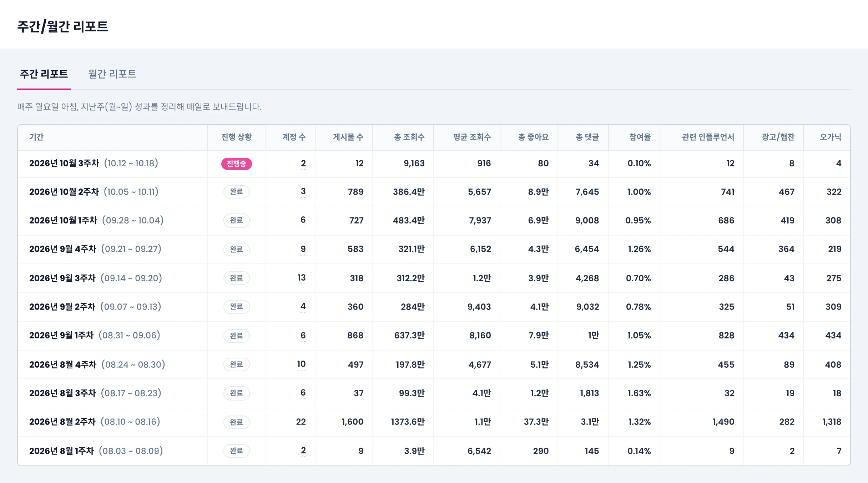The height and width of the screenshot is (483, 868).
Task: Click account count 22 in 8월 2주차 row
Action: (301, 422)
